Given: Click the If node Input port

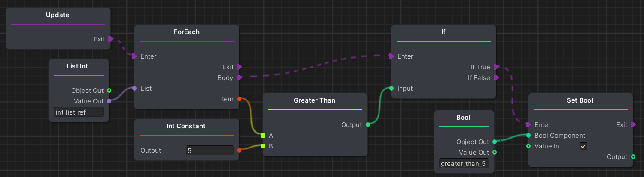Looking at the screenshot, I should click(391, 88).
